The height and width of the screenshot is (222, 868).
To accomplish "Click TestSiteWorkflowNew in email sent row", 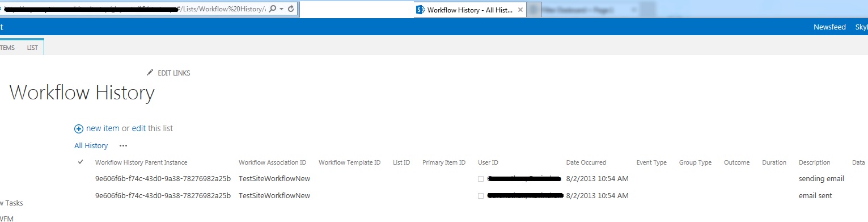I will point(274,196).
